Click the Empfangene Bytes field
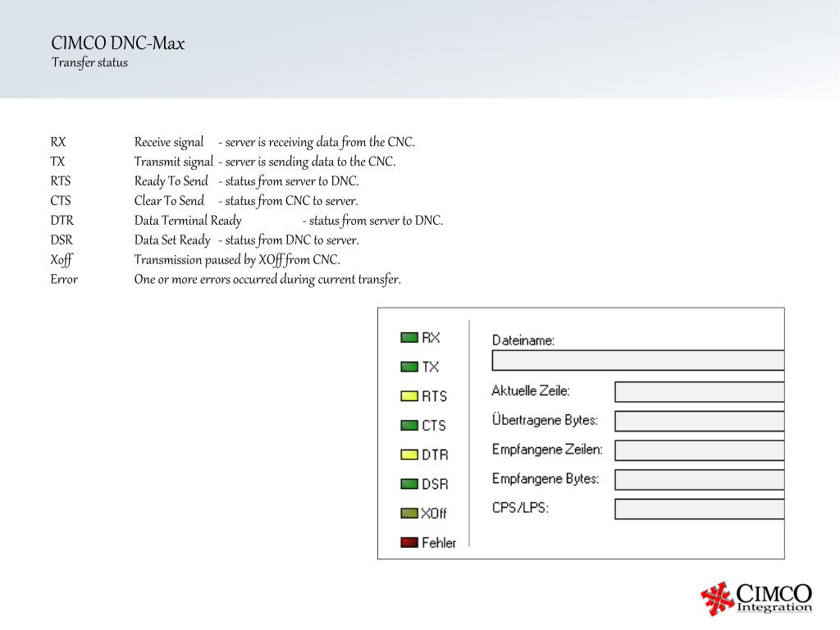840x630 pixels. click(700, 480)
